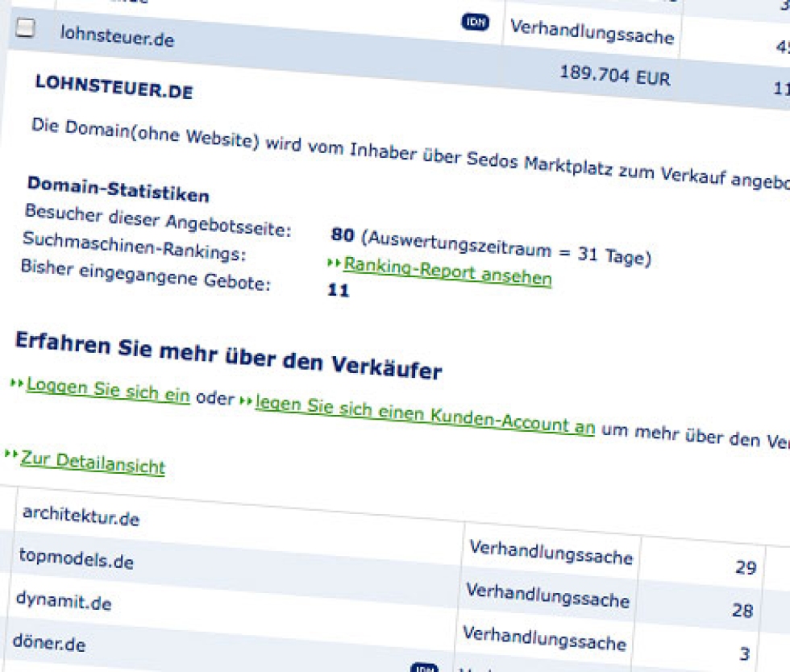Click the arrow icon before Zur Detailansicht
Image resolution: width=790 pixels, height=672 pixels.
11,455
